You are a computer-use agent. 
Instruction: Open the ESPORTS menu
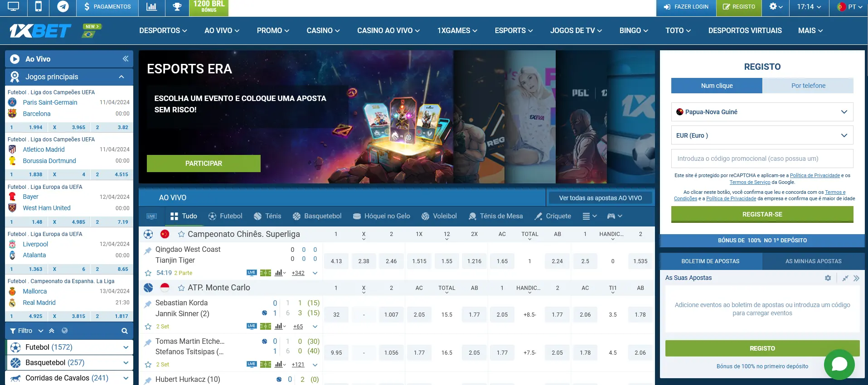(x=514, y=31)
